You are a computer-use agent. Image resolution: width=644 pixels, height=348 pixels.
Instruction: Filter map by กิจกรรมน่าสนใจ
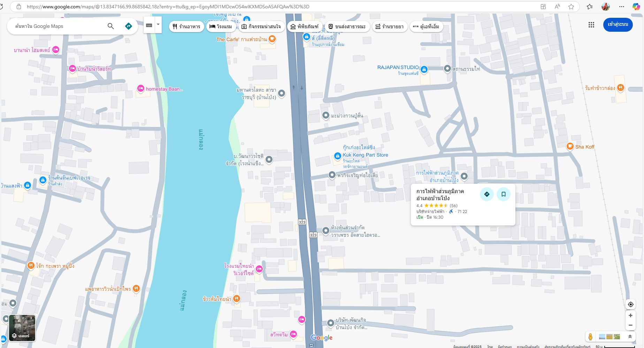pyautogui.click(x=261, y=27)
